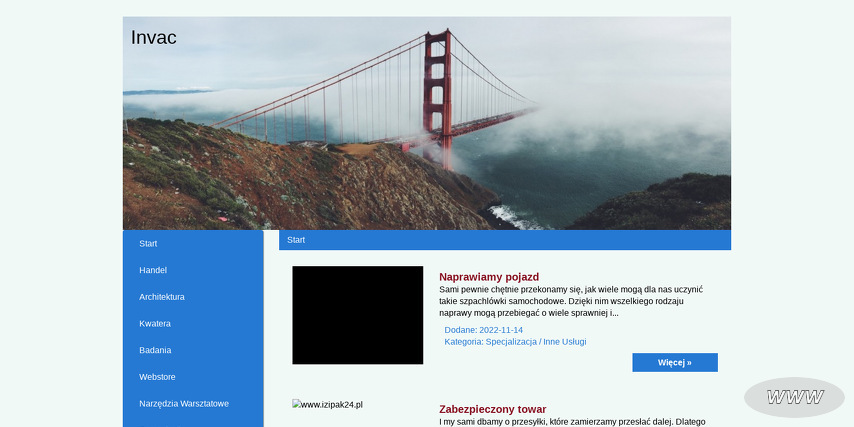Click the black thumbnail beside Naprawiamy pojazd
Viewport: 854px width, 427px height.
tap(357, 315)
